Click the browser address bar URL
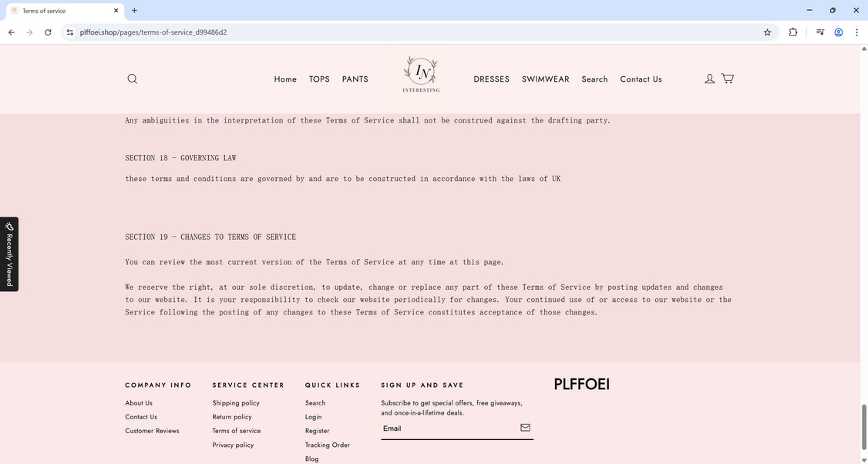Screen dimensions: 868x464 tap(153, 32)
